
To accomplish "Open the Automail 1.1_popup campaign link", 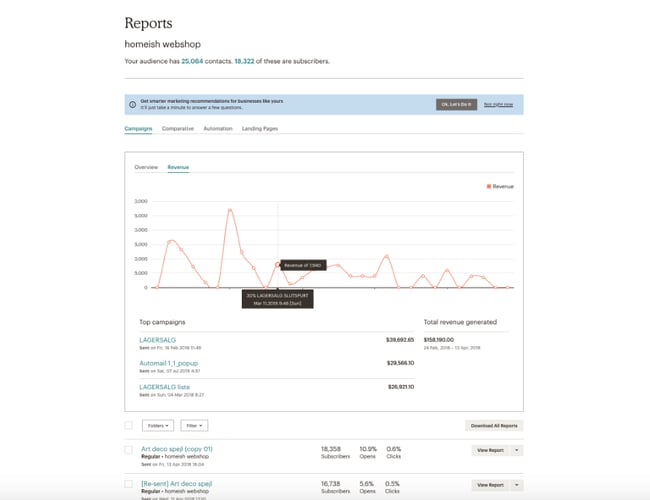I will coord(168,363).
